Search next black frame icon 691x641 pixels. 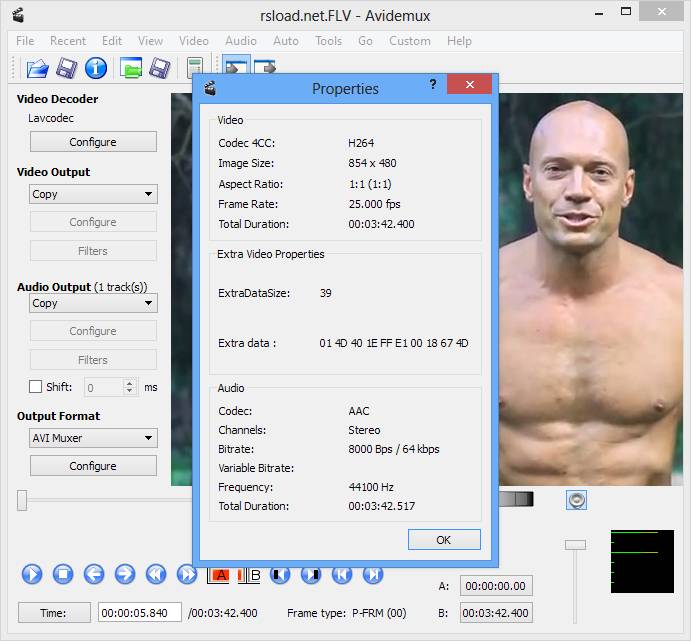point(311,575)
